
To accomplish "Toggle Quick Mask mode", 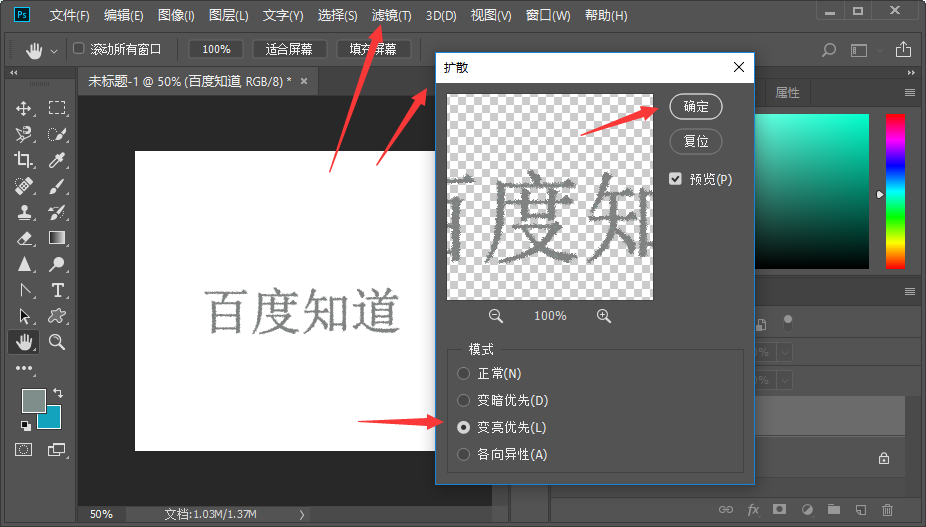I will (24, 450).
